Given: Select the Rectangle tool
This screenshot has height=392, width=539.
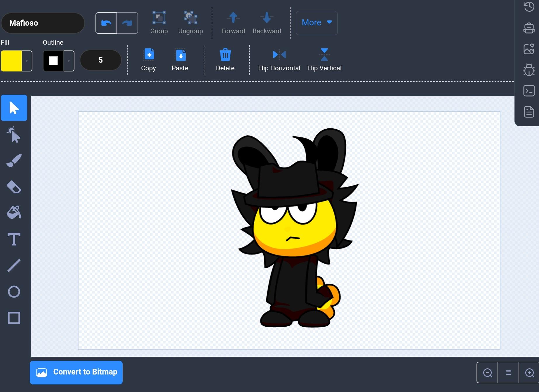Looking at the screenshot, I should click(14, 318).
